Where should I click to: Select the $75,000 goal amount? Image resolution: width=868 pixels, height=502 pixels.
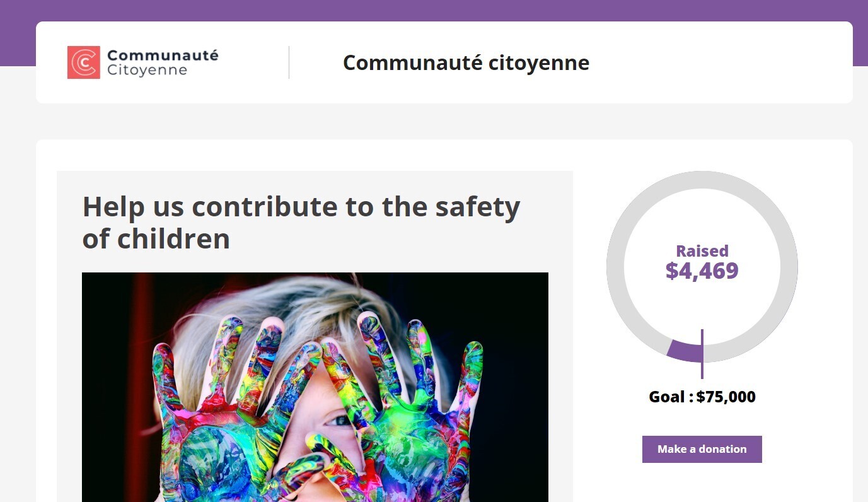pyautogui.click(x=726, y=397)
